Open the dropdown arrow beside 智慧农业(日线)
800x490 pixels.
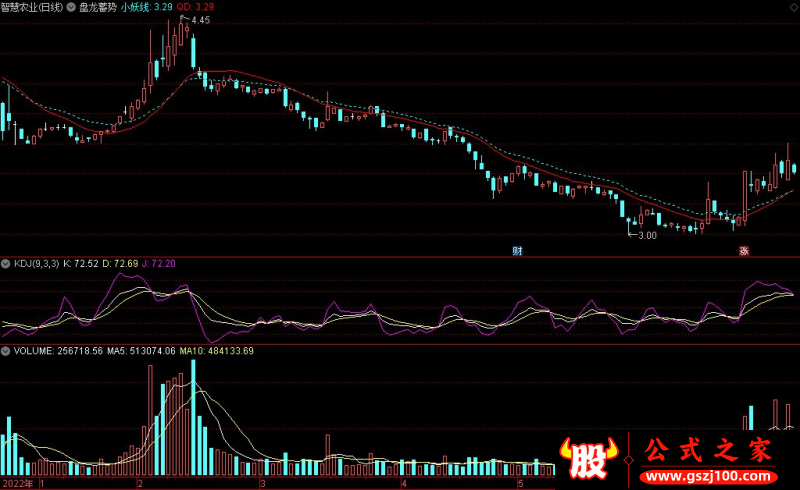click(71, 7)
